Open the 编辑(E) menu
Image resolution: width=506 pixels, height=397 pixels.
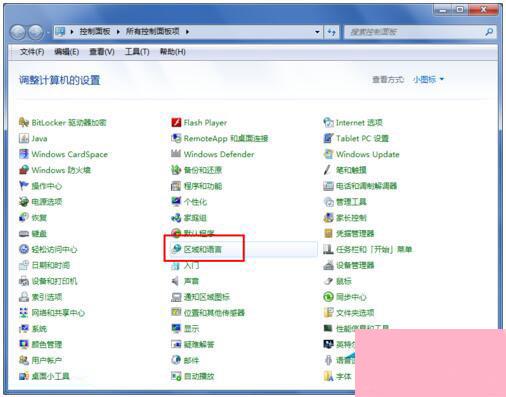click(x=66, y=52)
